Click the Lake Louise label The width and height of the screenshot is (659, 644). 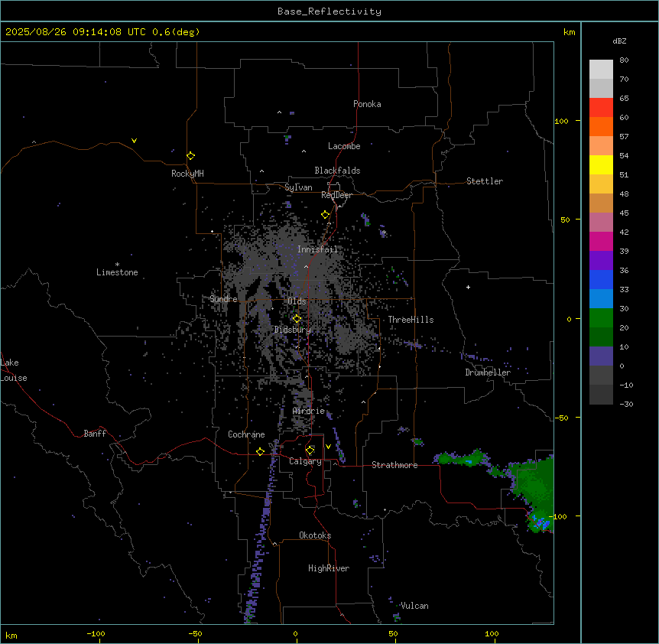(14, 370)
